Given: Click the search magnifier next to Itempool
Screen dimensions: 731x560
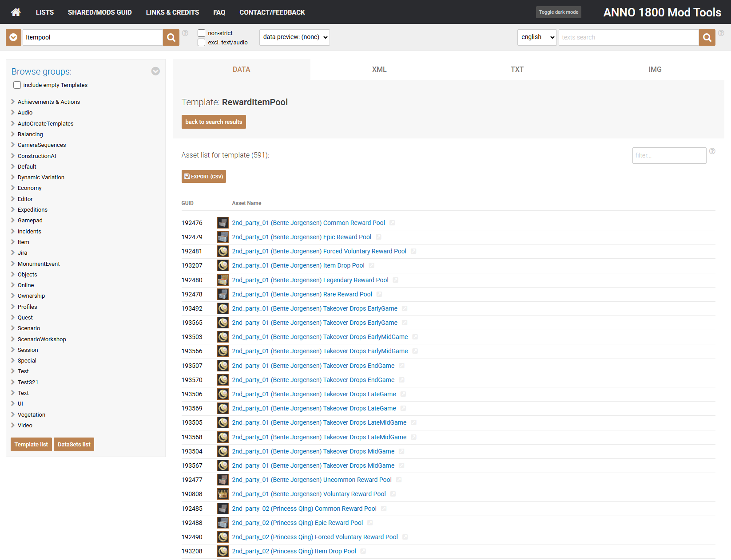Looking at the screenshot, I should [x=171, y=38].
